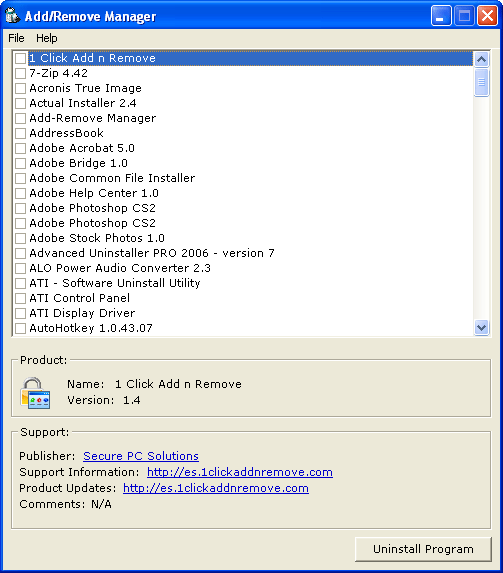Select the "Adobe Help Center 1.0" row text

94,193
